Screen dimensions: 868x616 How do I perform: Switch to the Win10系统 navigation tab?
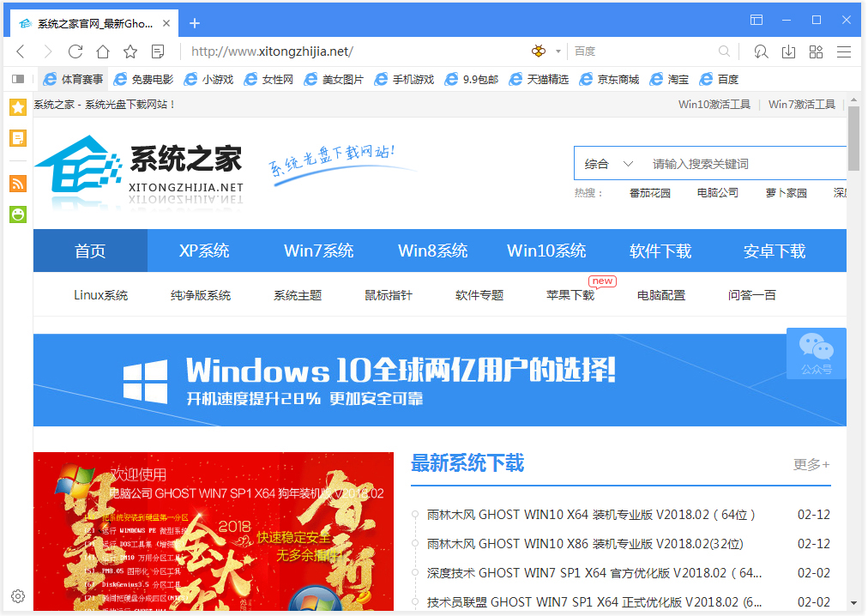546,251
